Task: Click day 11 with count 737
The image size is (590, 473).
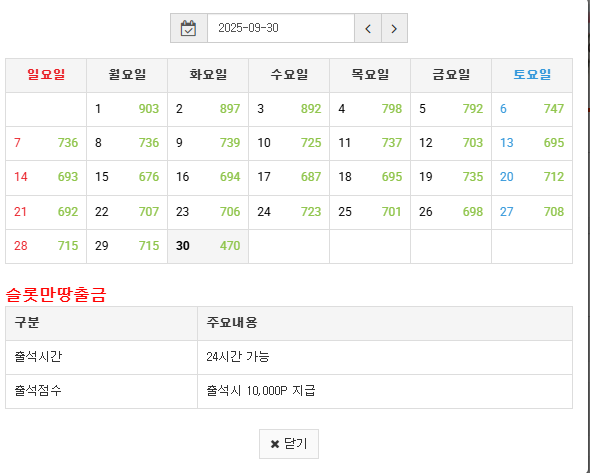Action: coord(370,143)
